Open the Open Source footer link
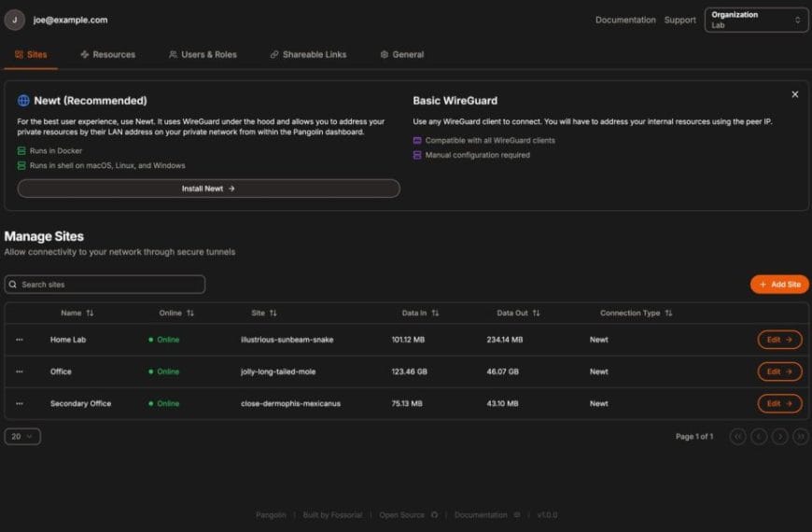The width and height of the screenshot is (812, 532). click(408, 515)
